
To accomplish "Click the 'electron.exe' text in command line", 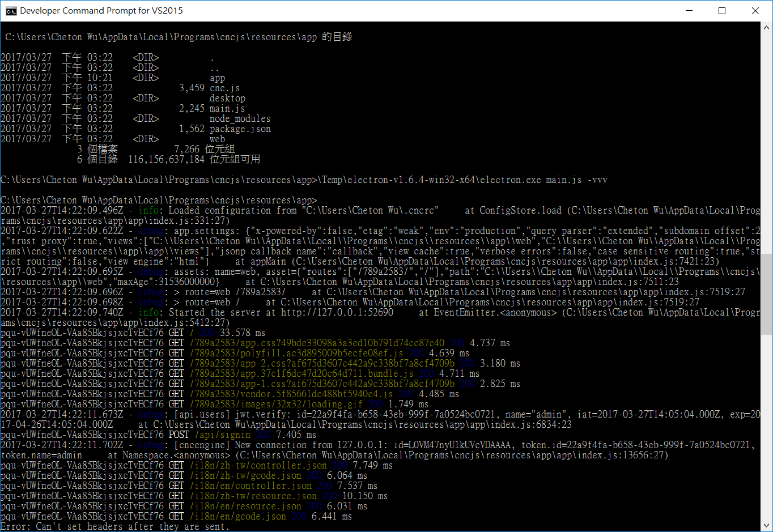I will click(x=510, y=180).
